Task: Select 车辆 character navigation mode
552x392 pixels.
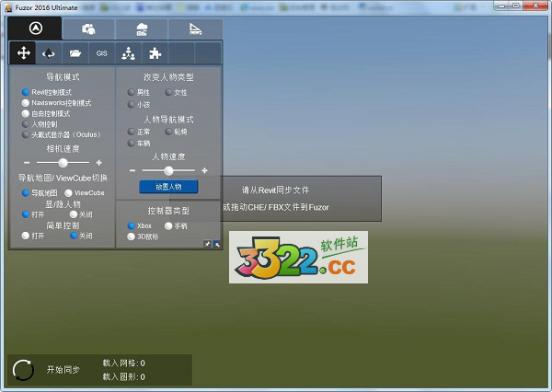Action: pyautogui.click(x=139, y=143)
